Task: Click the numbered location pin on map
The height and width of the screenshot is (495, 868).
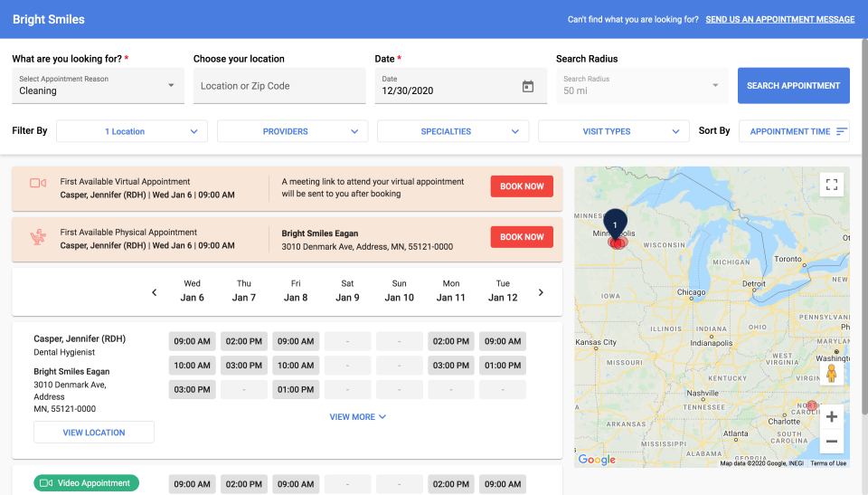Action: [x=615, y=224]
